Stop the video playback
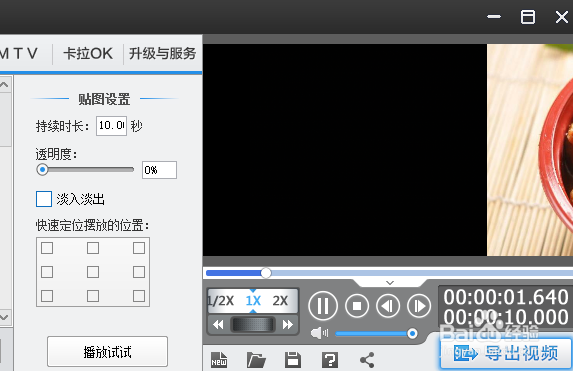This screenshot has height=371, width=573. point(357,306)
